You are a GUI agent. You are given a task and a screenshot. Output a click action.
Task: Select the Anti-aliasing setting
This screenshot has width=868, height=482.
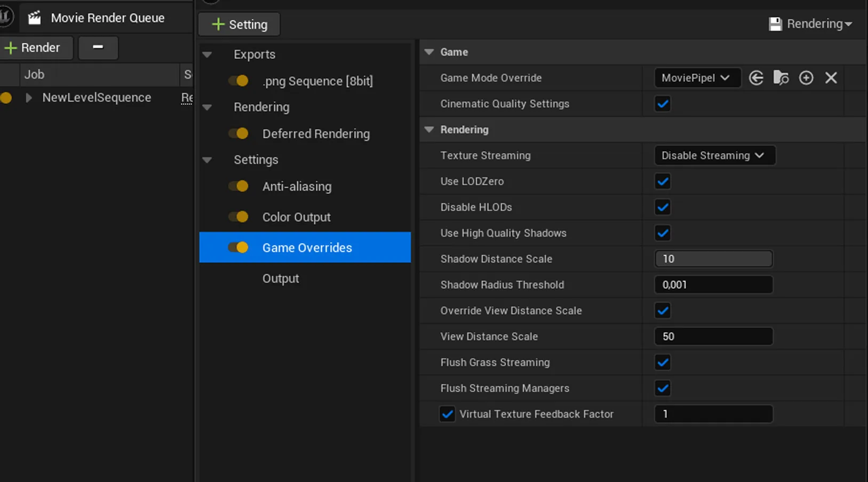297,186
